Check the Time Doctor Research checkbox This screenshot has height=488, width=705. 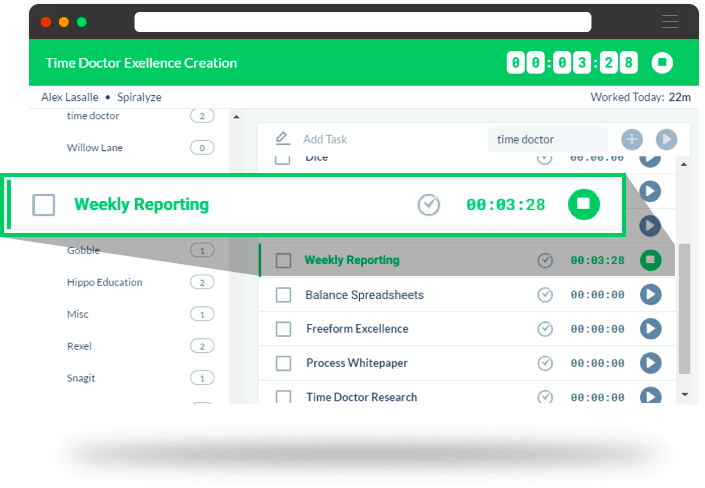click(x=283, y=396)
